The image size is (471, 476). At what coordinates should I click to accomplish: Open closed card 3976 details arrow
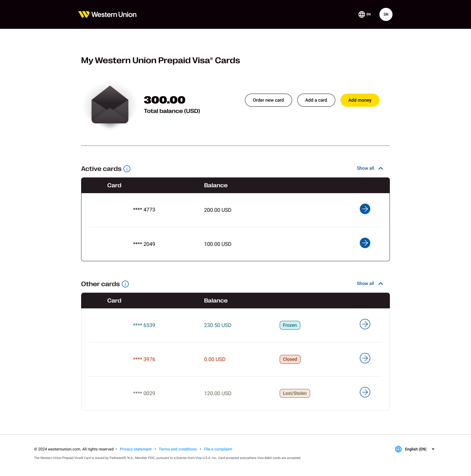coord(365,358)
